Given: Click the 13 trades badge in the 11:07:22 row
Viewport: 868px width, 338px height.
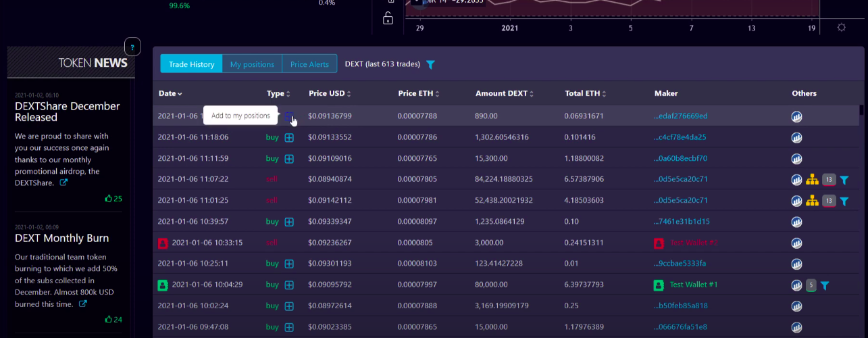Looking at the screenshot, I should [x=829, y=180].
